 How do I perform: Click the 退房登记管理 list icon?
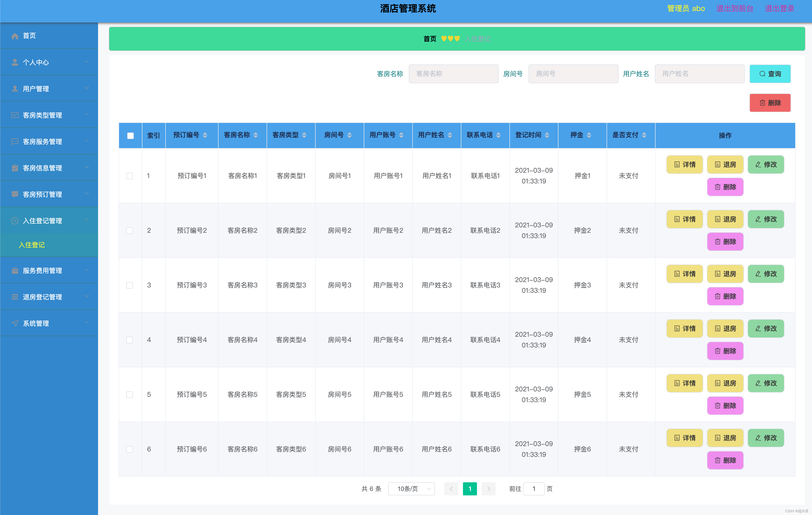(15, 297)
